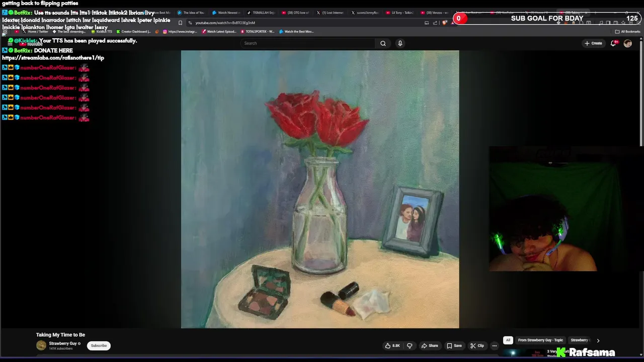644x362 pixels.
Task: Click the picture-in-picture icon in address bar
Action: pyautogui.click(x=427, y=23)
